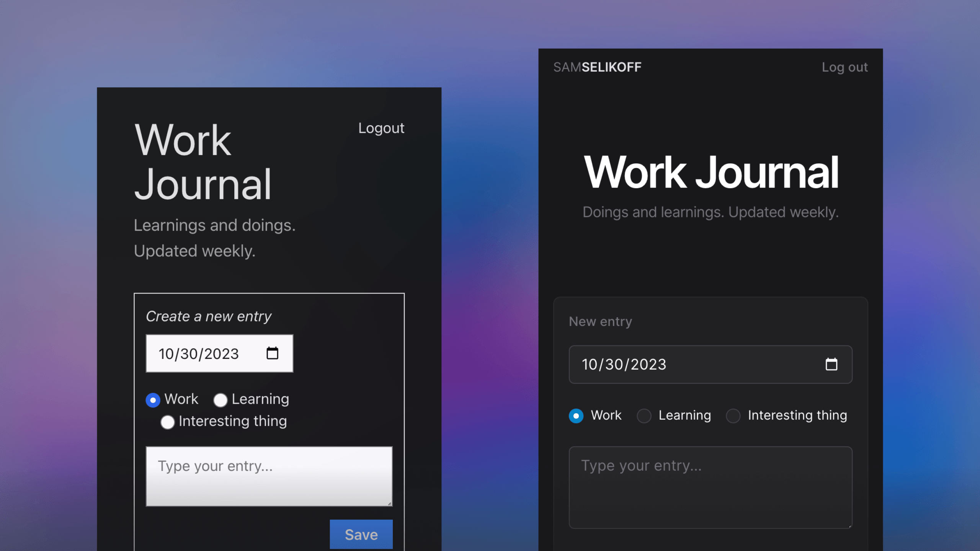Viewport: 980px width, 551px height.
Task: Select Work radio in right form
Action: pyautogui.click(x=576, y=416)
